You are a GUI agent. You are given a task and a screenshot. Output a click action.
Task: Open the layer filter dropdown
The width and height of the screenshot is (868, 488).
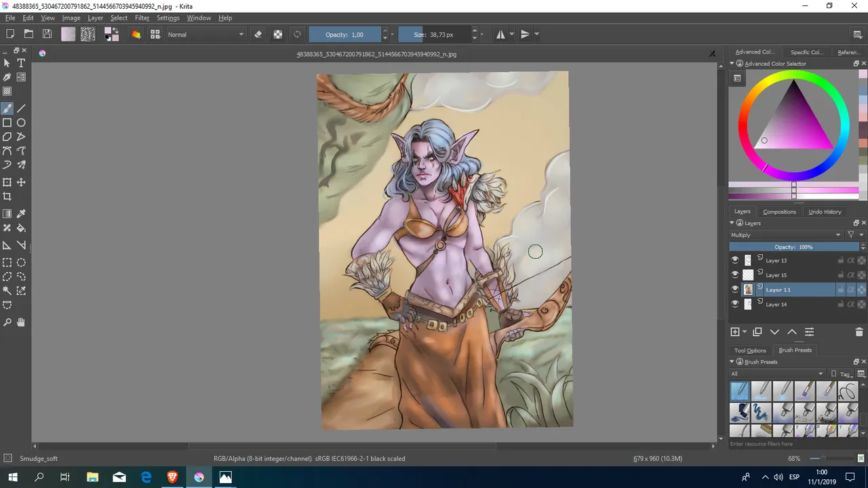(x=855, y=235)
